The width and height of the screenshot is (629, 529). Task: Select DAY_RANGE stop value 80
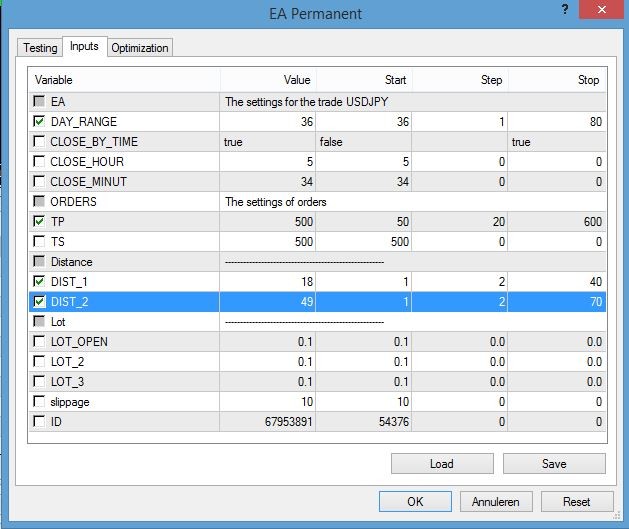(557, 122)
